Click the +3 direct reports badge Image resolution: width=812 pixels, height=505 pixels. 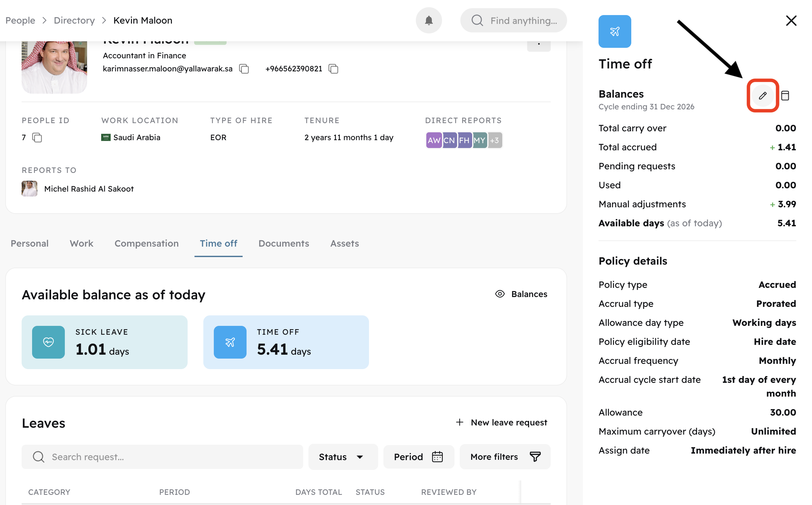click(x=494, y=140)
